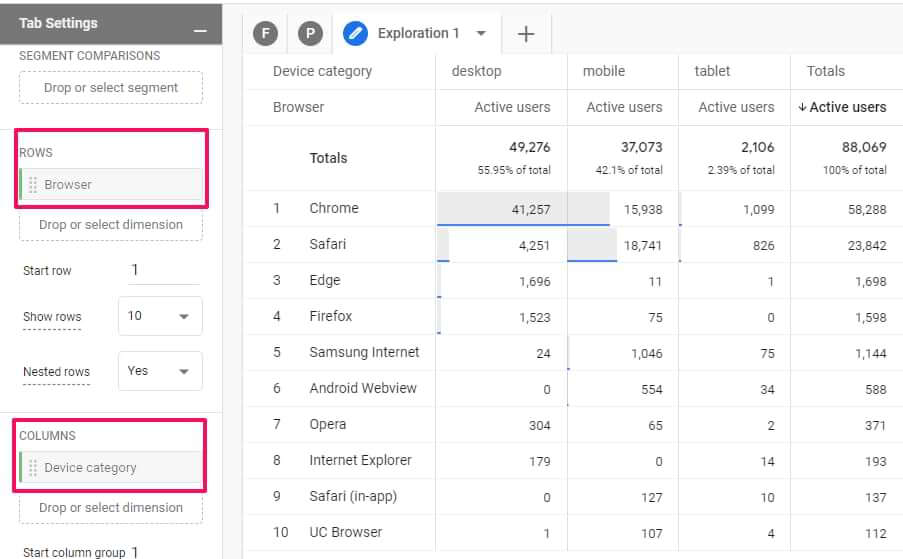Click the Start row input field
This screenshot has height=559, width=903.
coord(163,271)
